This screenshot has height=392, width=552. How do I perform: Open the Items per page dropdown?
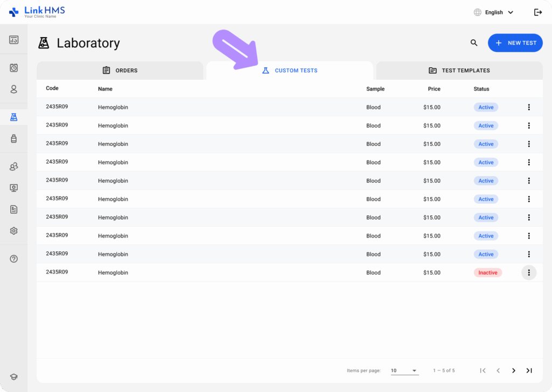click(x=404, y=370)
